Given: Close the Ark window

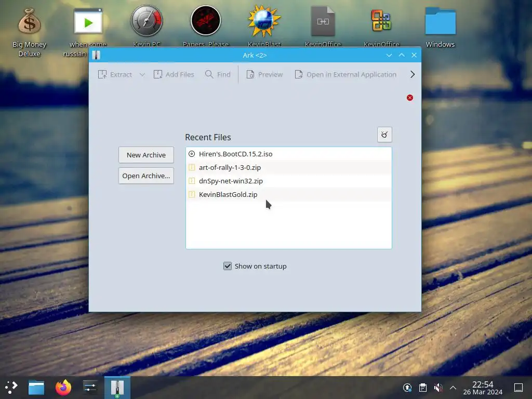Looking at the screenshot, I should click(414, 55).
